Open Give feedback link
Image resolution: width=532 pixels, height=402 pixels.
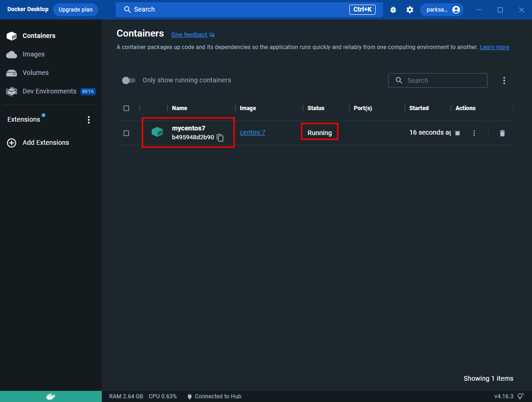(189, 35)
